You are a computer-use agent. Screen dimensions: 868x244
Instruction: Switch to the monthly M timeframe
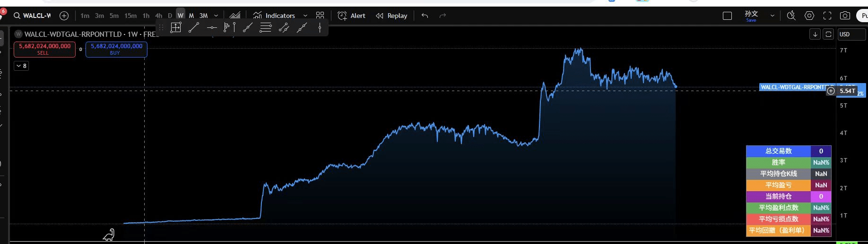click(x=191, y=16)
